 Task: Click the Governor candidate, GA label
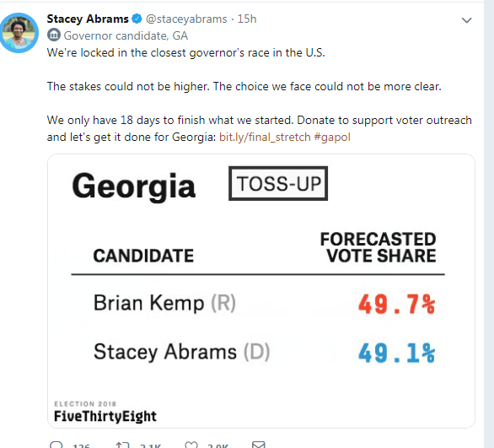126,35
